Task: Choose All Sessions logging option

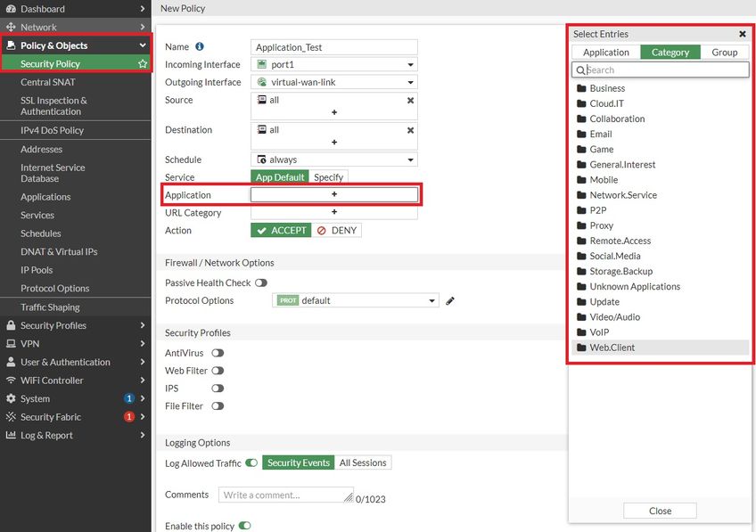Action: coord(363,462)
